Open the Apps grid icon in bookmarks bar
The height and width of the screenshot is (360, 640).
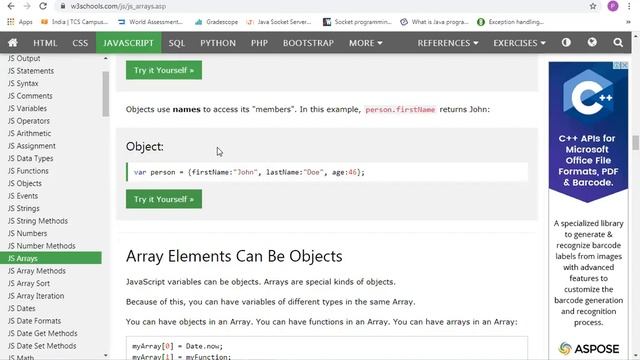click(11, 22)
